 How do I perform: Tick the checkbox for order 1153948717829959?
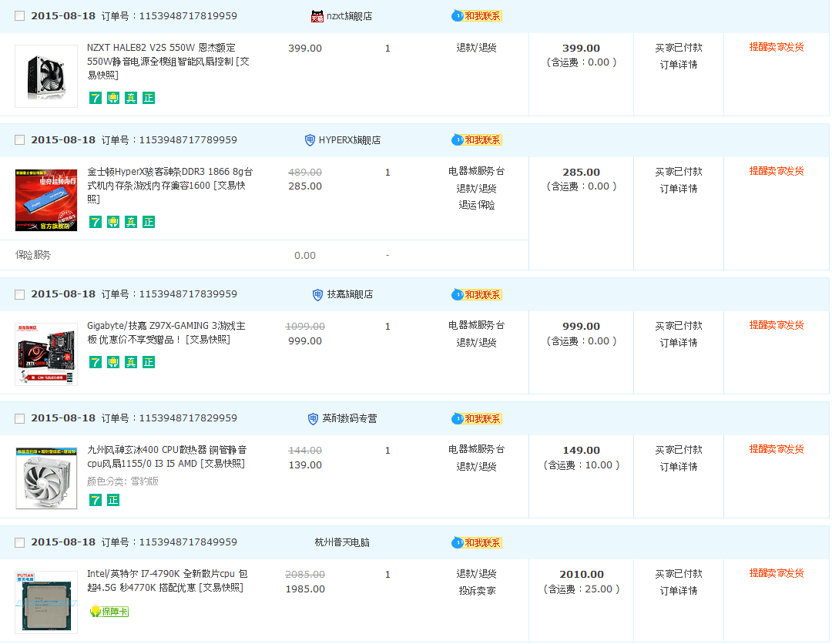tap(19, 418)
